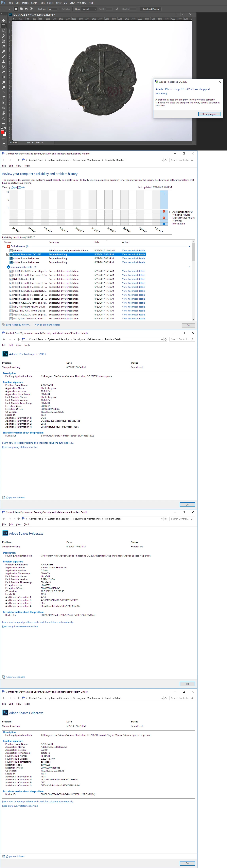Select the Pen tool
Screen dimensions: 227x868
(4, 93)
